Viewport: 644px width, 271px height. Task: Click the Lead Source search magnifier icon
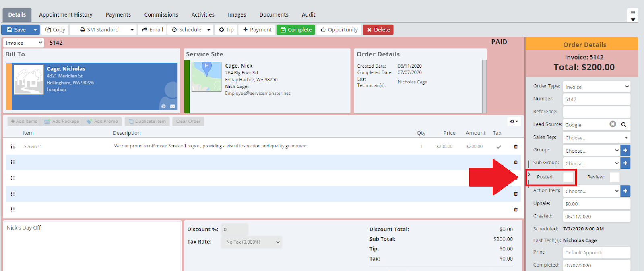(623, 124)
